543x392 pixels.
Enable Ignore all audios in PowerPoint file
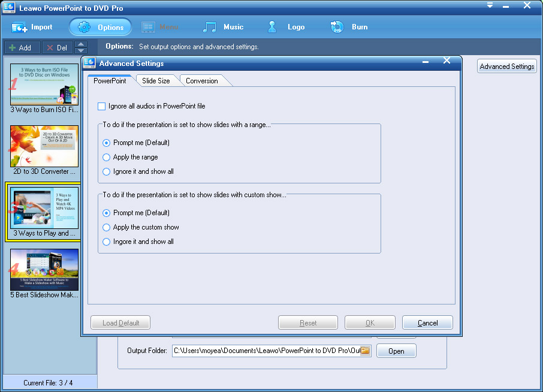point(102,106)
